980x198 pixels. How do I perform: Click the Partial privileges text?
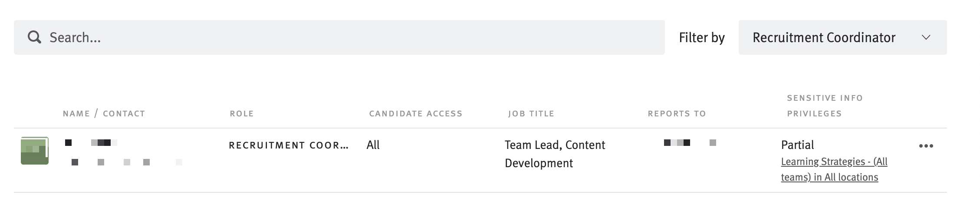point(797,145)
